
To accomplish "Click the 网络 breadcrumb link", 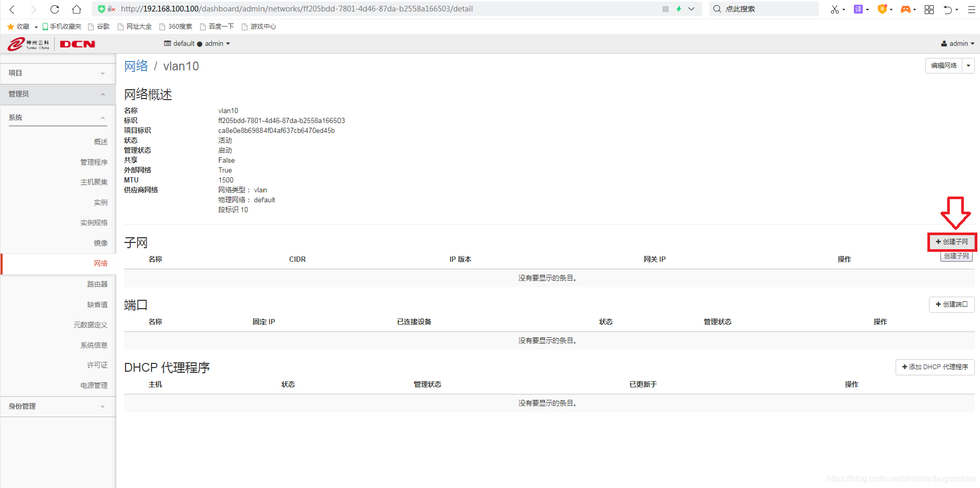I will (136, 66).
